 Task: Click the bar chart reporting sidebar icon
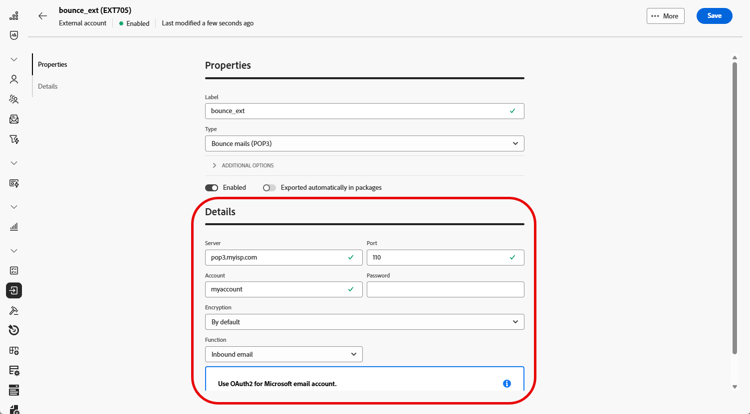pyautogui.click(x=14, y=227)
